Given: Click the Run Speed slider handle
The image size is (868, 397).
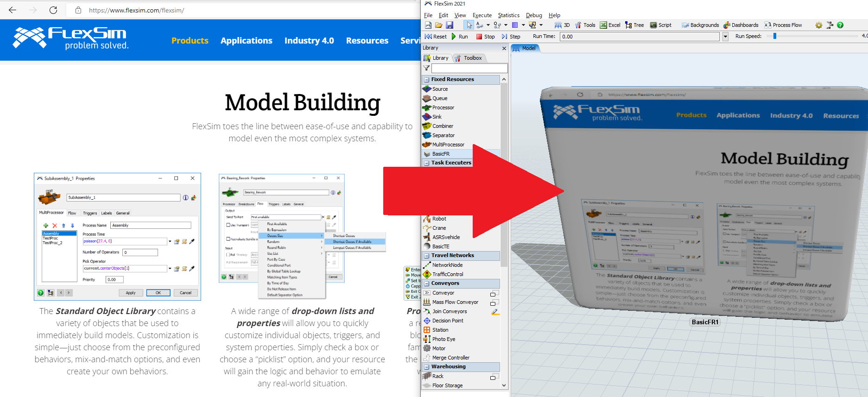Looking at the screenshot, I should (774, 36).
